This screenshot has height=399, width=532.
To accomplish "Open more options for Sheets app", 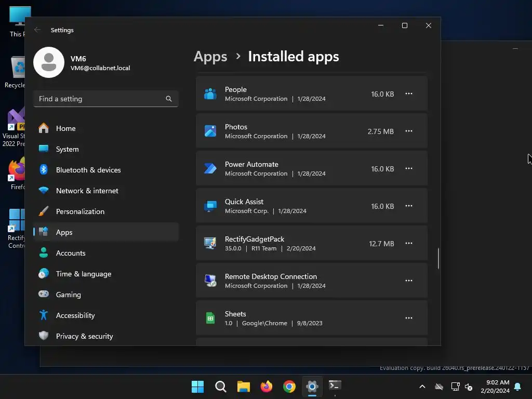I will [409, 318].
